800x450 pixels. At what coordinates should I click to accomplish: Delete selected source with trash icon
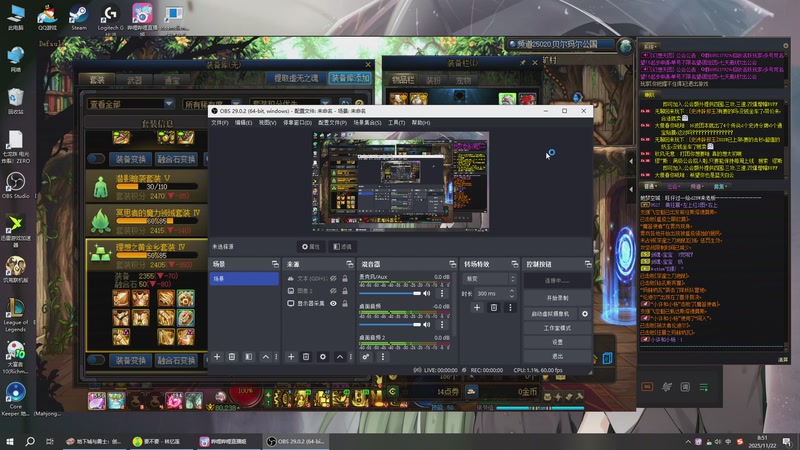(306, 357)
